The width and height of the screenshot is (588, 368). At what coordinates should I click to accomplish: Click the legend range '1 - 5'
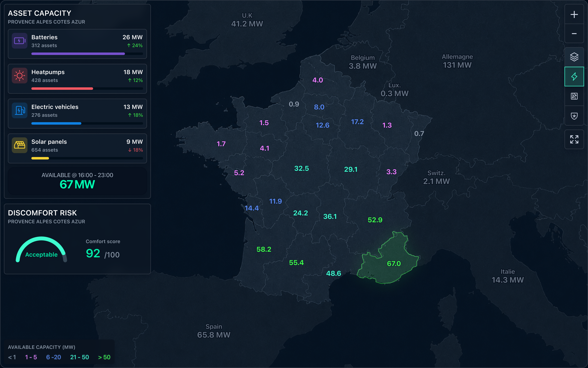tap(31, 357)
